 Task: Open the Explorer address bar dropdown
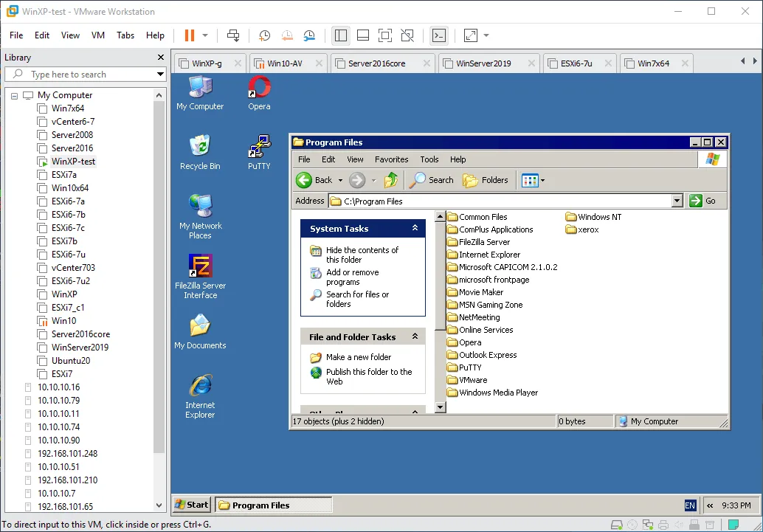[x=677, y=201]
